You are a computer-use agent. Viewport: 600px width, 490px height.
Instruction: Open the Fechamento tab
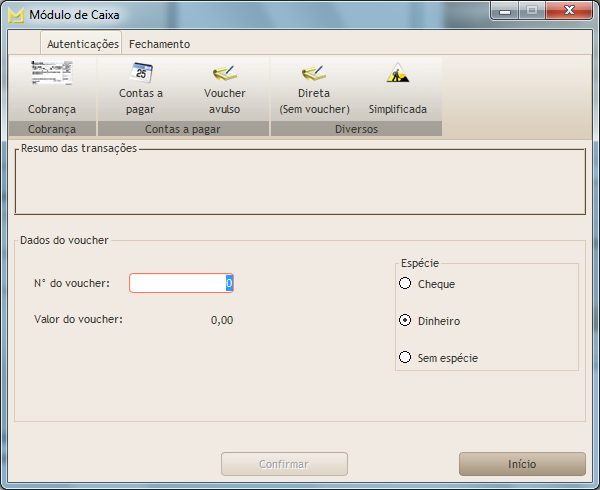pos(159,44)
